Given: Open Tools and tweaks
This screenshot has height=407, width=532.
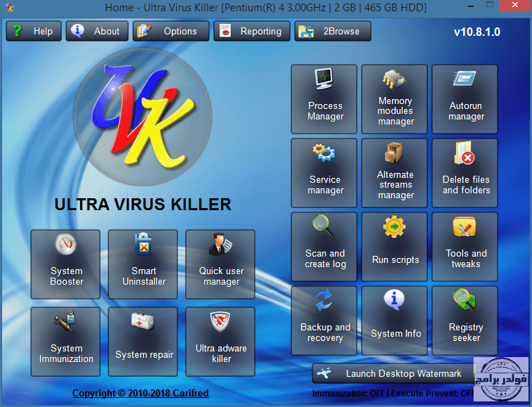Looking at the screenshot, I should 465,247.
